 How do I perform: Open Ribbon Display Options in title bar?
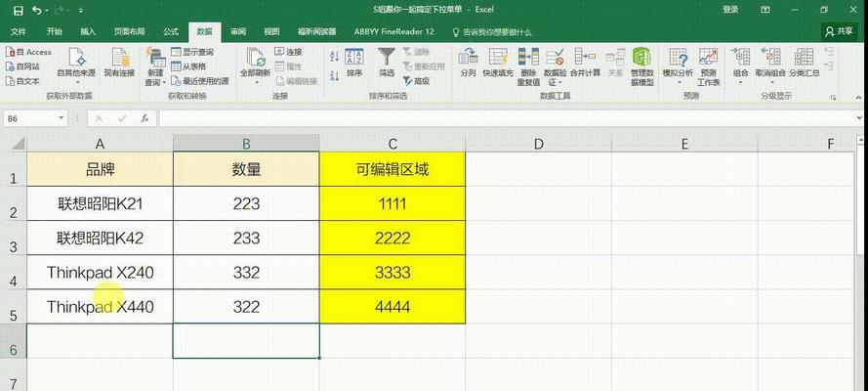click(765, 10)
